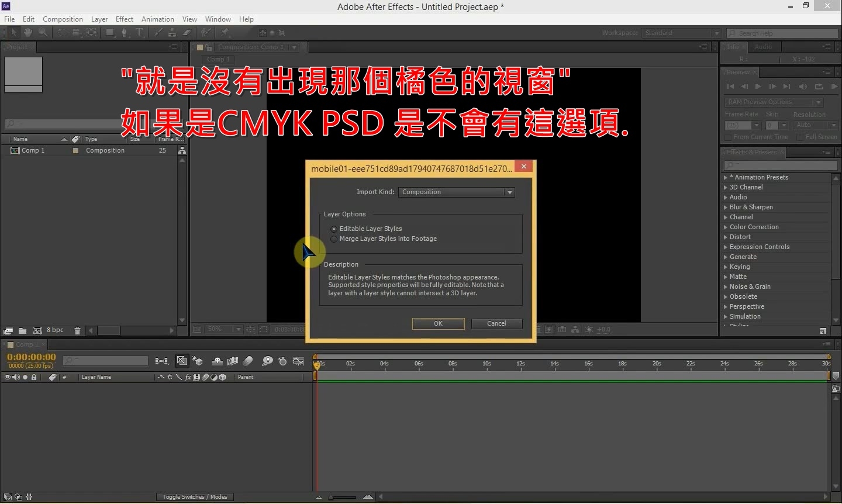The height and width of the screenshot is (504, 842).
Task: Select the Rotation tool
Action: tap(62, 33)
